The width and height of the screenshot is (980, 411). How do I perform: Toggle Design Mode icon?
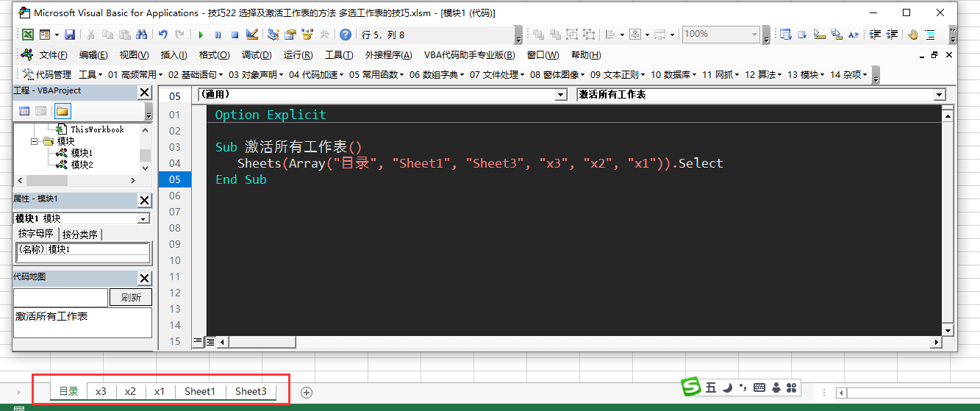[x=252, y=35]
